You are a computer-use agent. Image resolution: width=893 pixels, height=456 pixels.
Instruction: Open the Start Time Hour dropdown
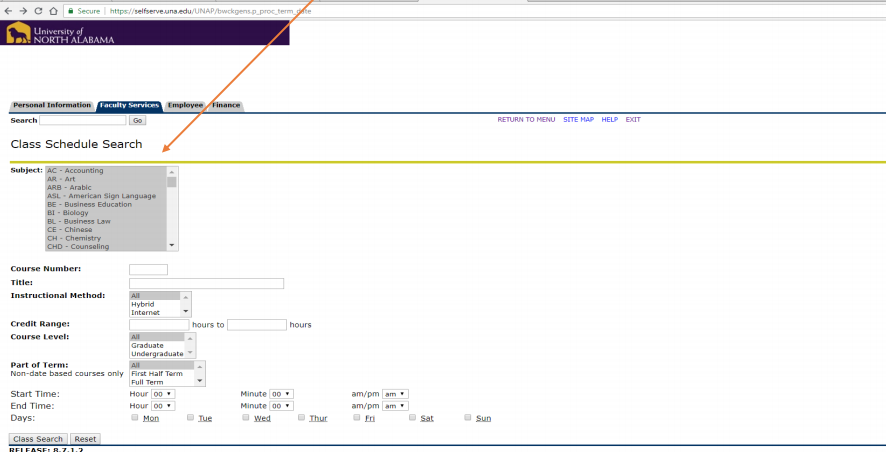click(x=163, y=394)
